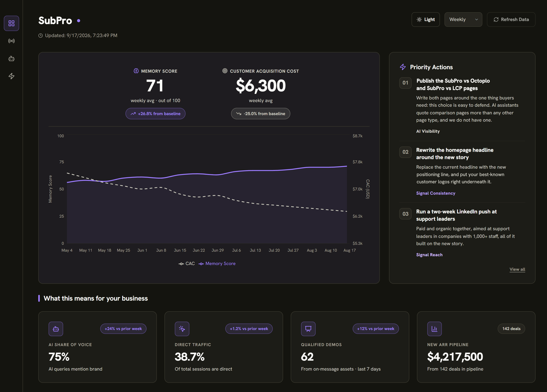Screen dimensions: 547x392
Task: Click the brain icon beside Memory Score
Action: click(x=136, y=71)
